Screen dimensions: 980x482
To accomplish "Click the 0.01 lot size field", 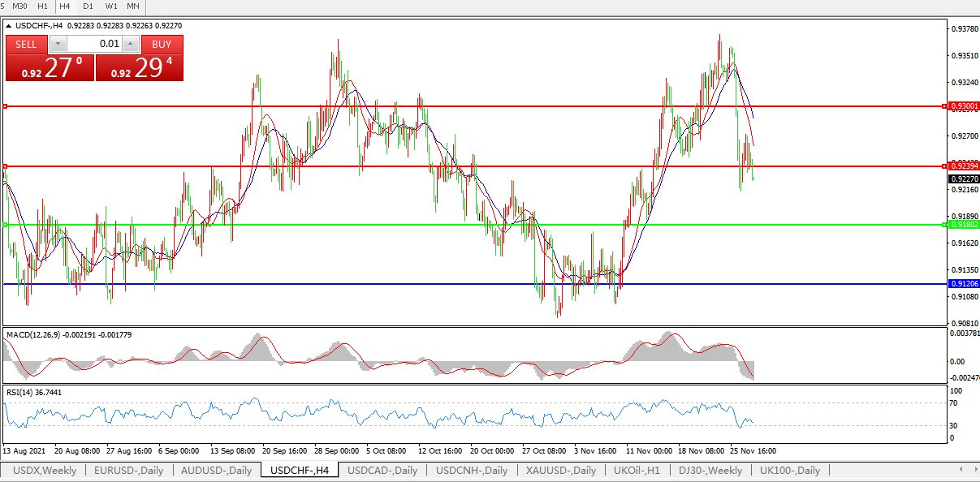I will [93, 44].
